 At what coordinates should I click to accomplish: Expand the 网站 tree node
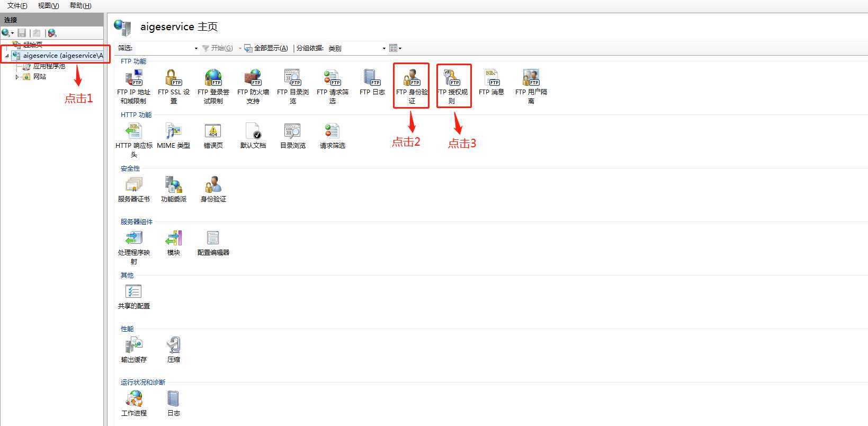click(17, 77)
